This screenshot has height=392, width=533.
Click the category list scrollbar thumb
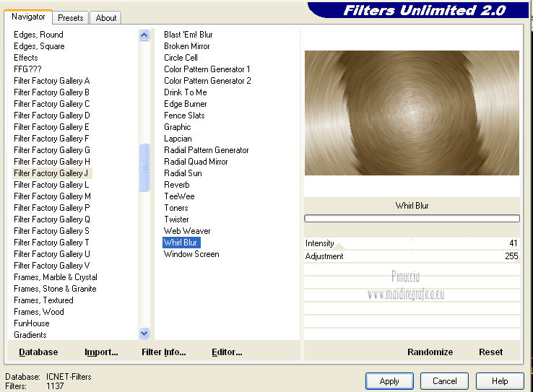[144, 167]
